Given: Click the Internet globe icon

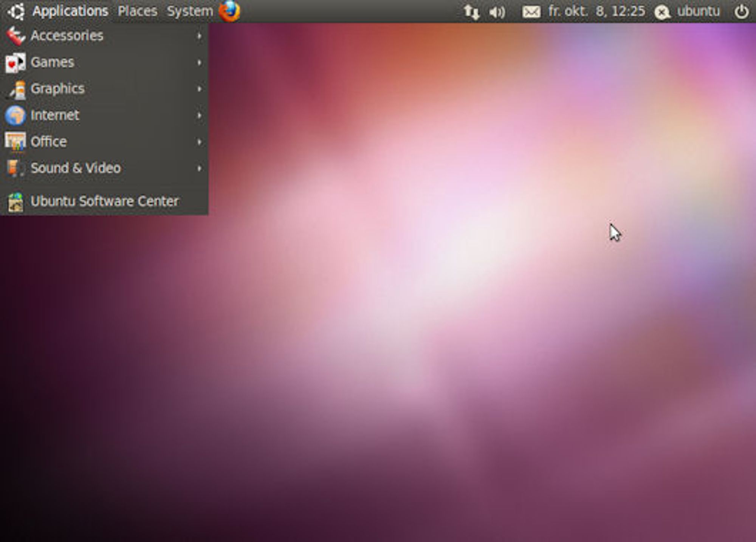Looking at the screenshot, I should [15, 115].
